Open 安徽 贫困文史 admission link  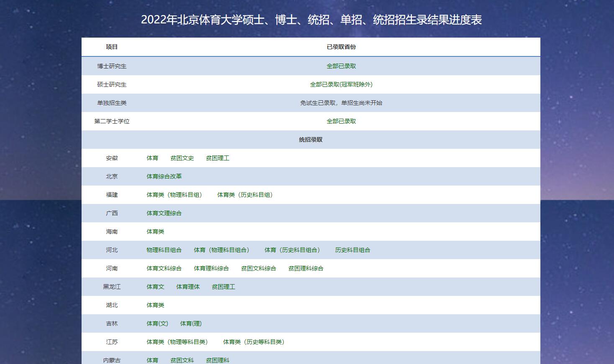pos(182,158)
